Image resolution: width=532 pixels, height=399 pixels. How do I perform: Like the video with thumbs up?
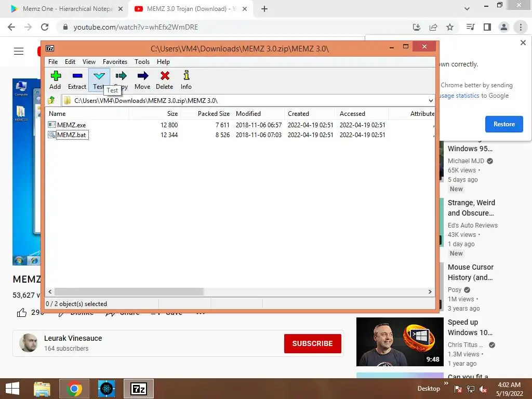pyautogui.click(x=22, y=312)
